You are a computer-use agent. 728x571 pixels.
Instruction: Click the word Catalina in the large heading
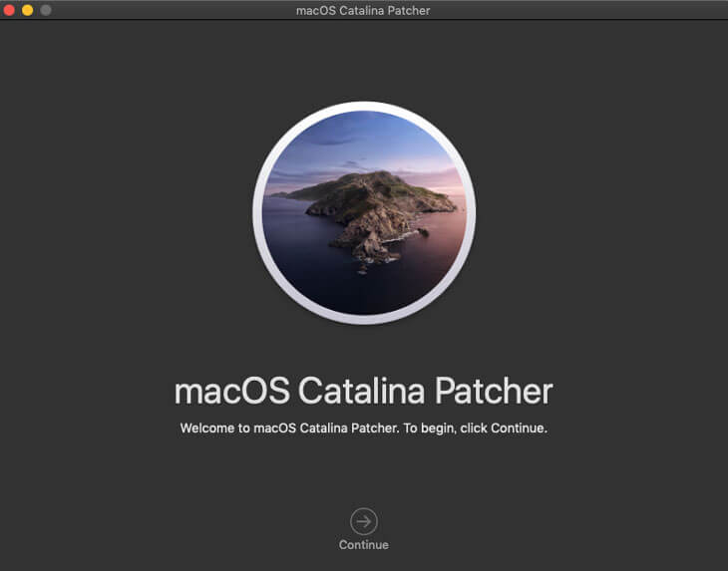[x=354, y=391]
